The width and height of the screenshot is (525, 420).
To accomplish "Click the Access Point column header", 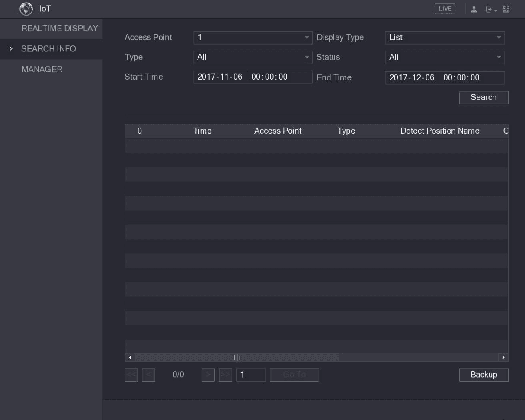I will [278, 131].
